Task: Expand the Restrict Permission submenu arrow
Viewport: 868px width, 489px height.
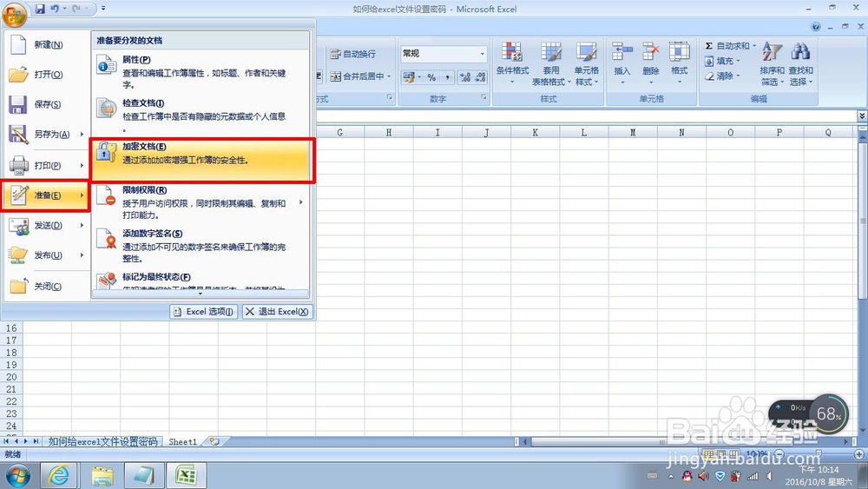Action: (x=301, y=202)
